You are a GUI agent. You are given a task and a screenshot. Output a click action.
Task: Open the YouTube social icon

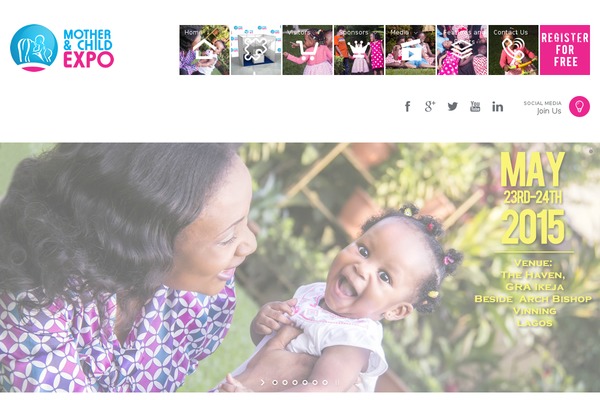point(475,106)
